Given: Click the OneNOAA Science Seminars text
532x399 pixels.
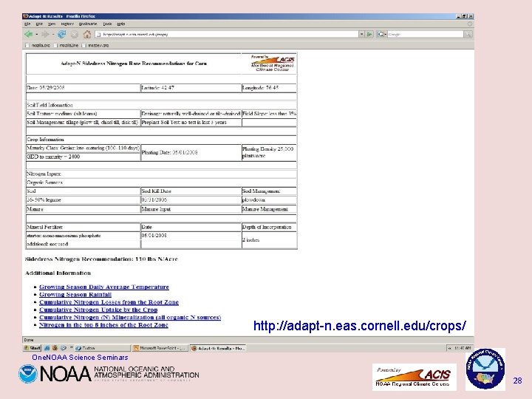Looking at the screenshot, I should [80, 358].
